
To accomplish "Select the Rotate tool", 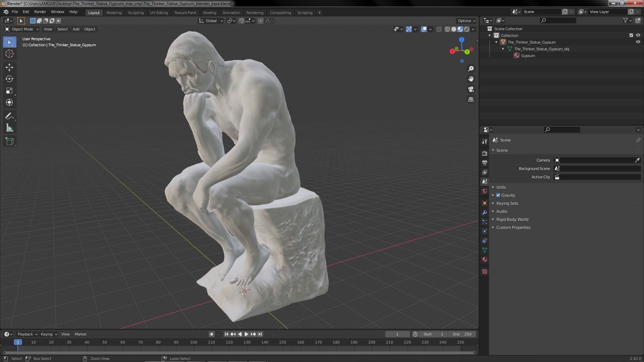I will [x=9, y=79].
